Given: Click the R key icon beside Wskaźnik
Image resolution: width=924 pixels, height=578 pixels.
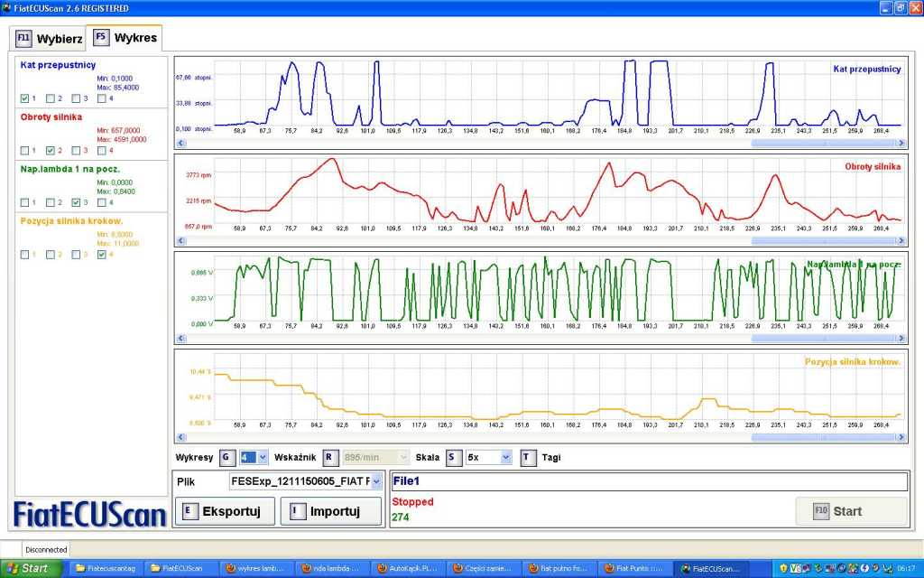Looking at the screenshot, I should pos(331,457).
